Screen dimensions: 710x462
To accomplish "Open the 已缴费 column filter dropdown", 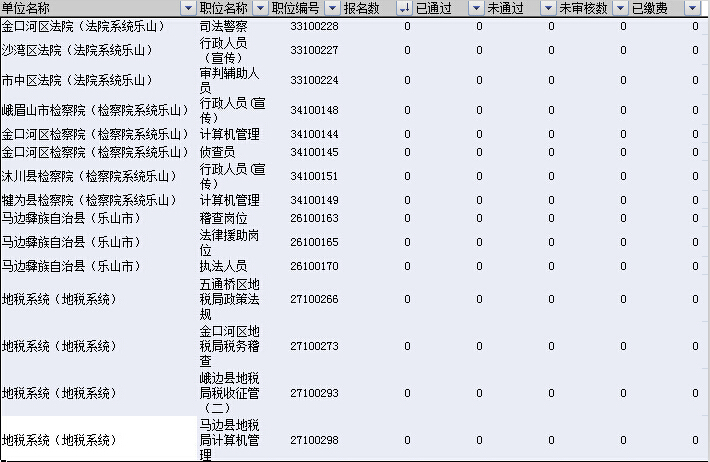I will 692,8.
